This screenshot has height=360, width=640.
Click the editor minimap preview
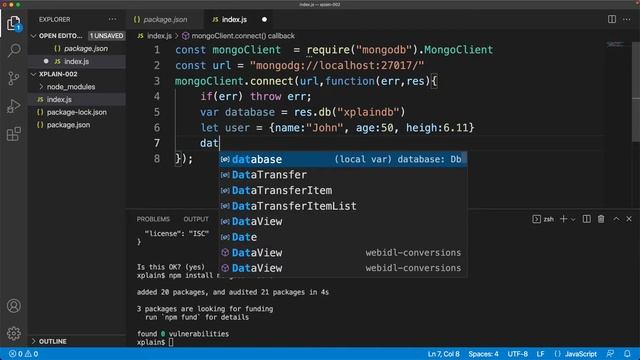pyautogui.click(x=616, y=44)
